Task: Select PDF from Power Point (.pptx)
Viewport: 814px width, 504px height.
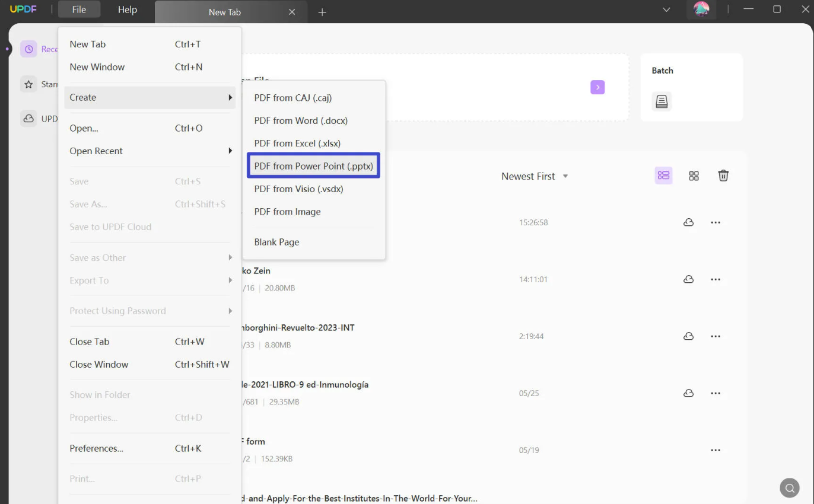Action: coord(313,166)
